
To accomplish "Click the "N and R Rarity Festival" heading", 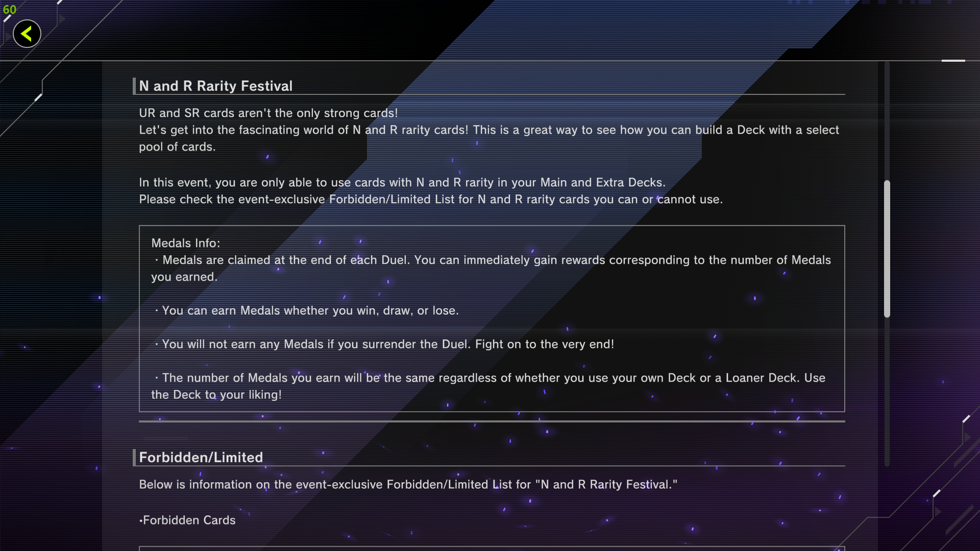I will coord(215,86).
